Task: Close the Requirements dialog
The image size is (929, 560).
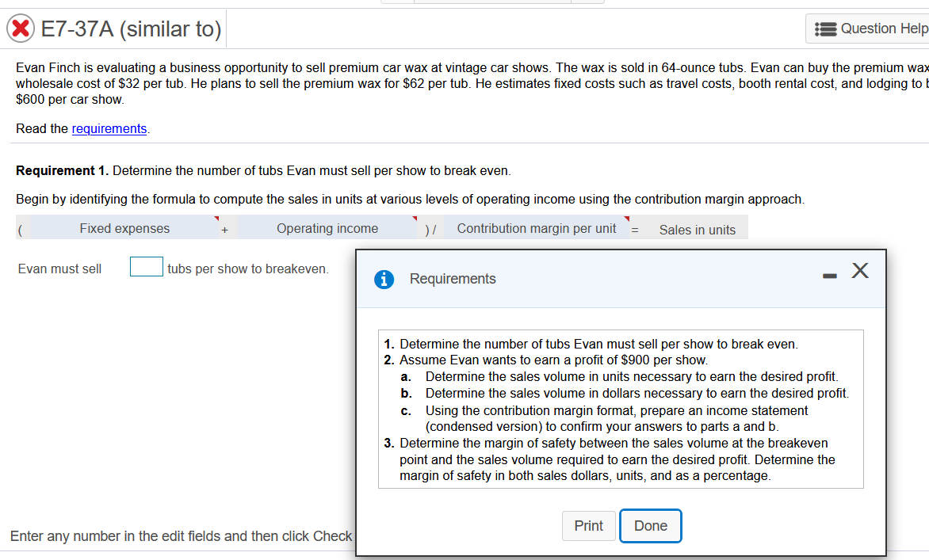Action: point(860,270)
